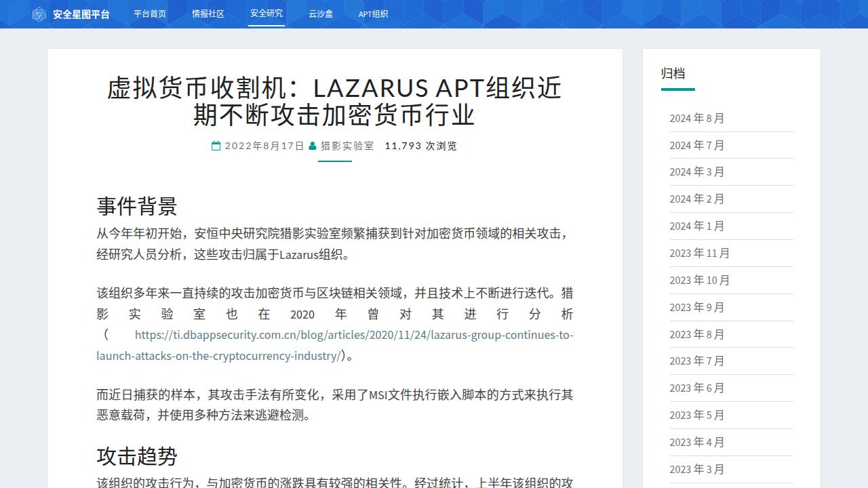This screenshot has width=868, height=488.
Task: Open archive 2023 年 3 月
Action: (697, 469)
